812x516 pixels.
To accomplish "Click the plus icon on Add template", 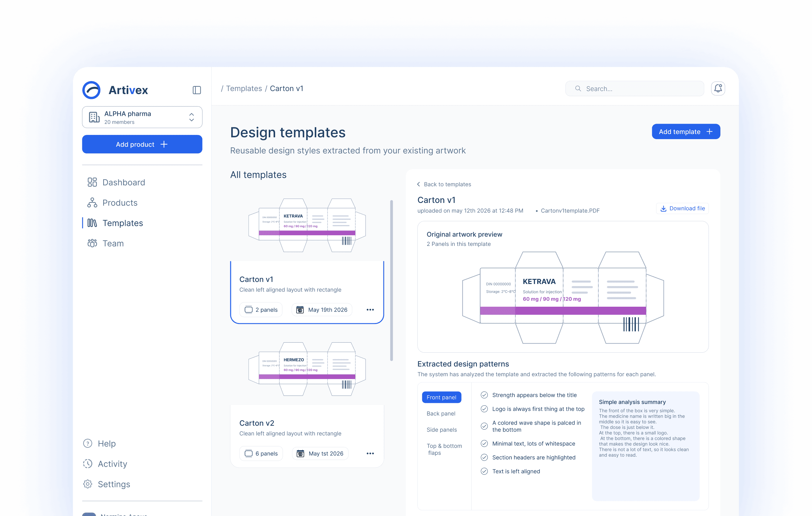I will (x=709, y=132).
